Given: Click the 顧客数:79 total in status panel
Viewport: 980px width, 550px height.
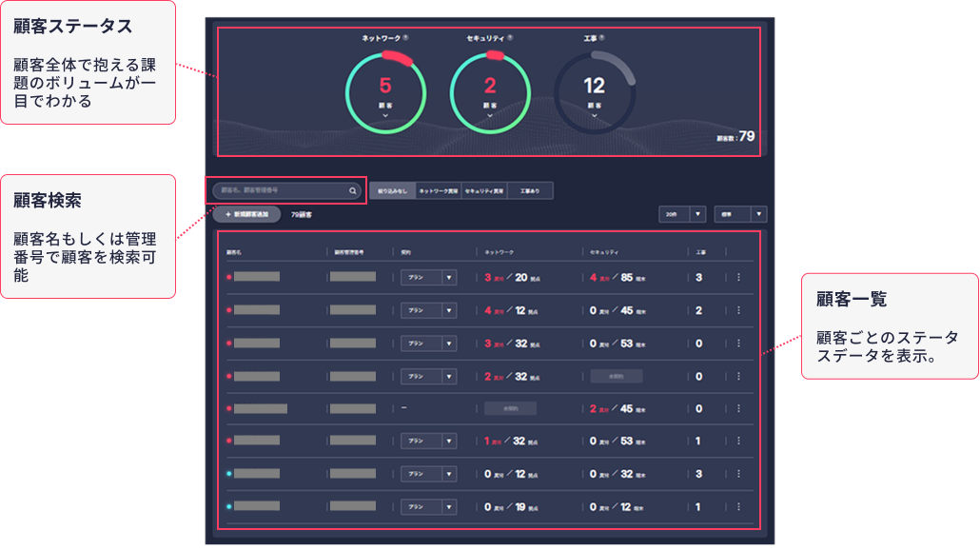Looking at the screenshot, I should click(735, 137).
